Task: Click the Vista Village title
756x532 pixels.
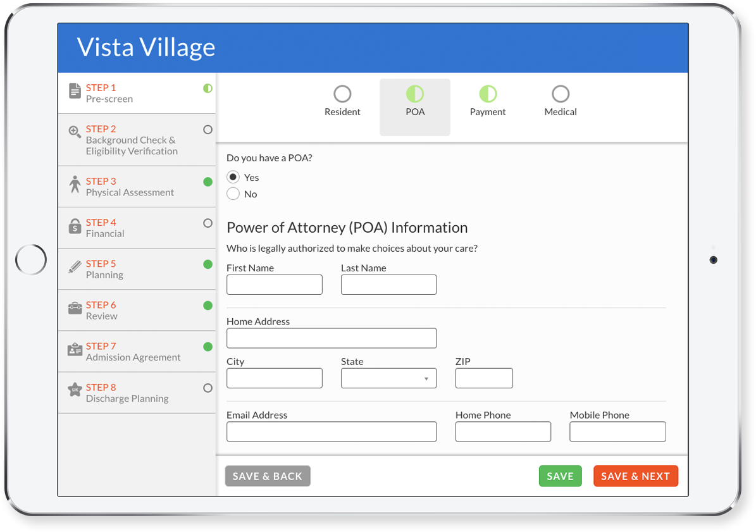Action: click(146, 47)
